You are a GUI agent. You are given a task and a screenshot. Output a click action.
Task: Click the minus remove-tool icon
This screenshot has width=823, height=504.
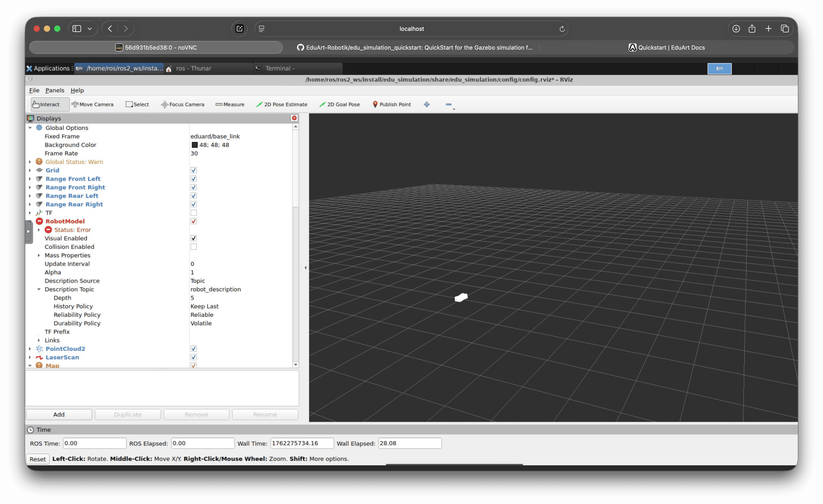pyautogui.click(x=449, y=105)
